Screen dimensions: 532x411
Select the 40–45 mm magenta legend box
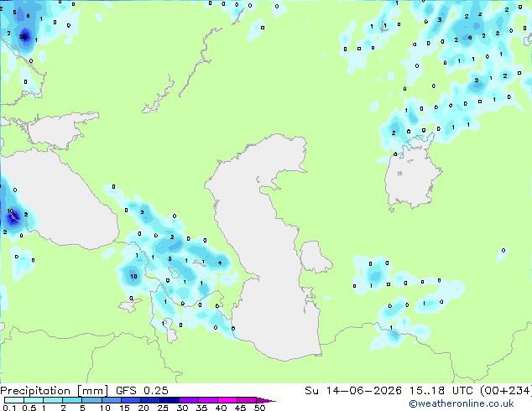[227, 400]
